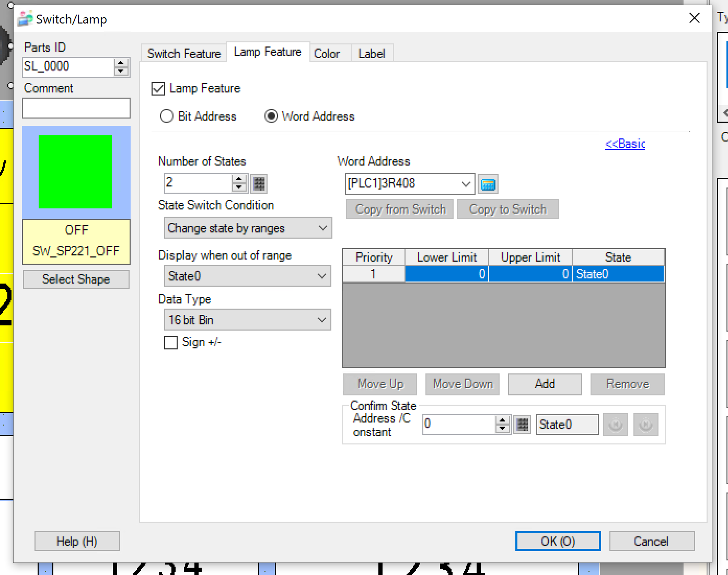Switch to the Switch Feature tab
728x575 pixels.
(x=184, y=54)
